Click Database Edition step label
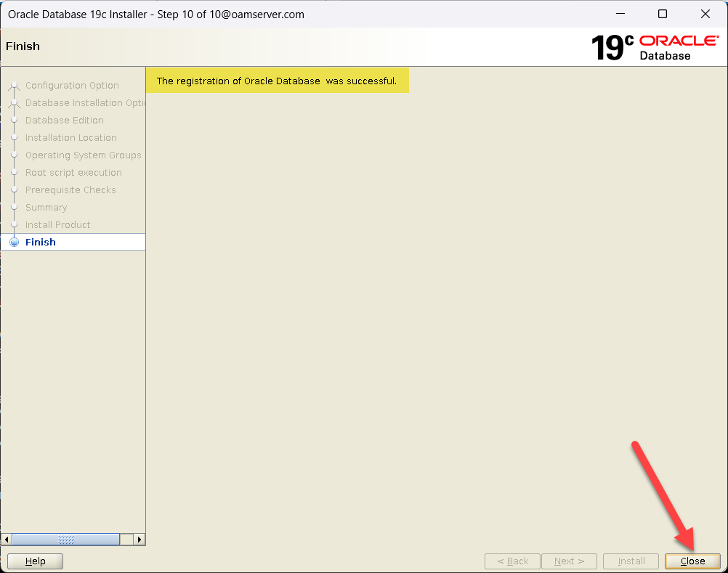Screen dimensions: 728x573 click(65, 121)
